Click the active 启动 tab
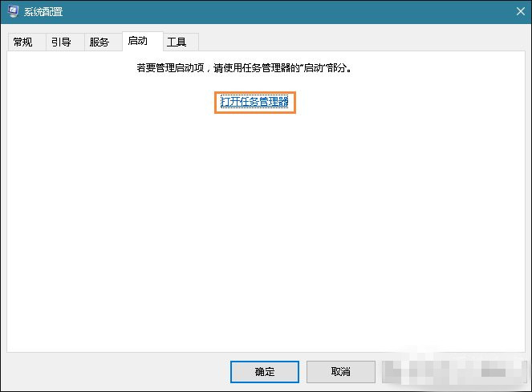 137,42
